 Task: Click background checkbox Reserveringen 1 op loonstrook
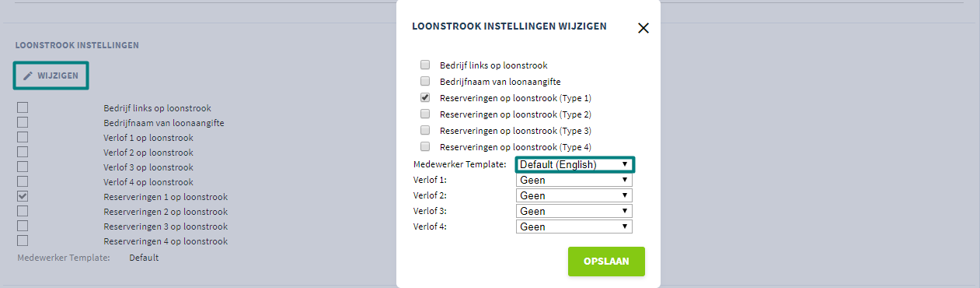[23, 197]
